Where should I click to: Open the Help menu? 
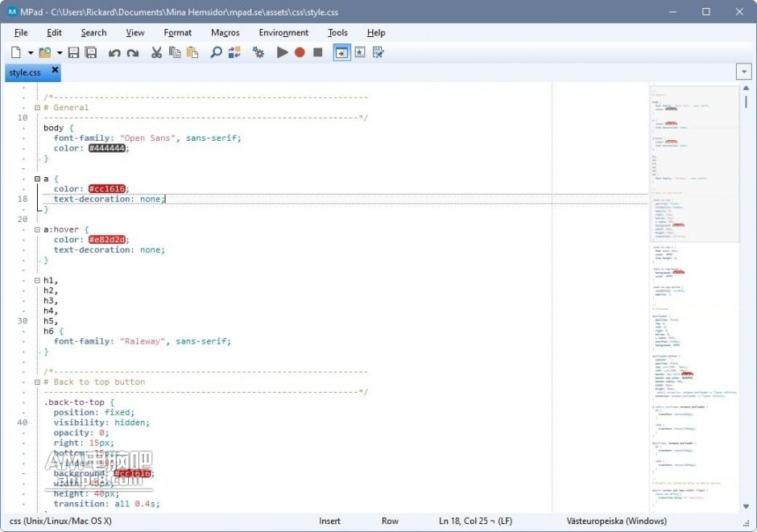pyautogui.click(x=376, y=33)
